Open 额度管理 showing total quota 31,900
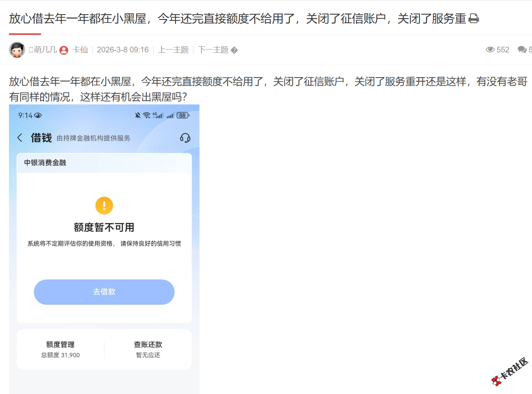The height and width of the screenshot is (394, 532). (60, 349)
